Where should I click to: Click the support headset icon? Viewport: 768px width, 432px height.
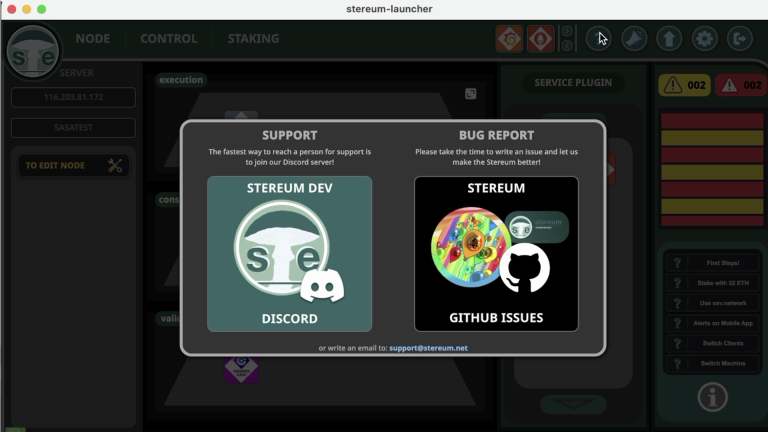click(x=599, y=38)
